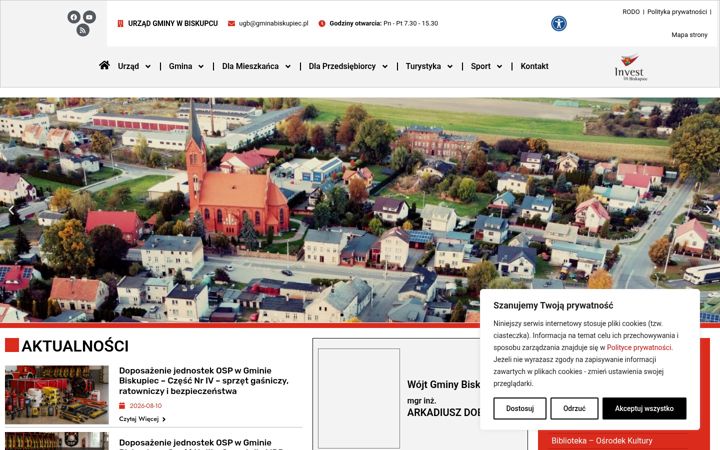Click the envelope email icon

coord(231,23)
